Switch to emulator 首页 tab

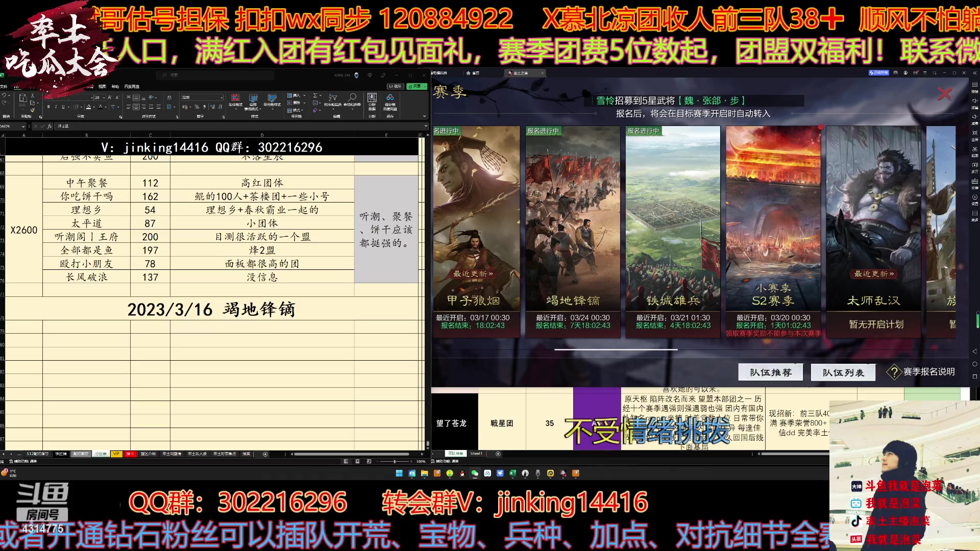473,73
